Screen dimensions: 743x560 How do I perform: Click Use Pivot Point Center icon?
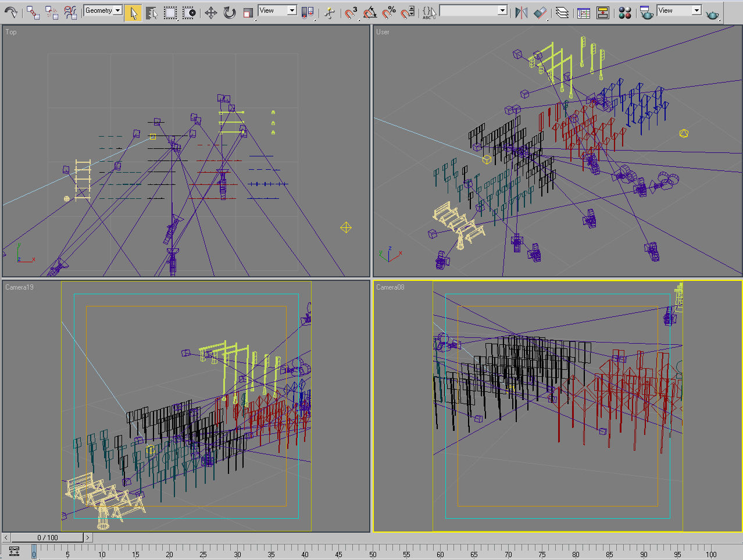[308, 13]
